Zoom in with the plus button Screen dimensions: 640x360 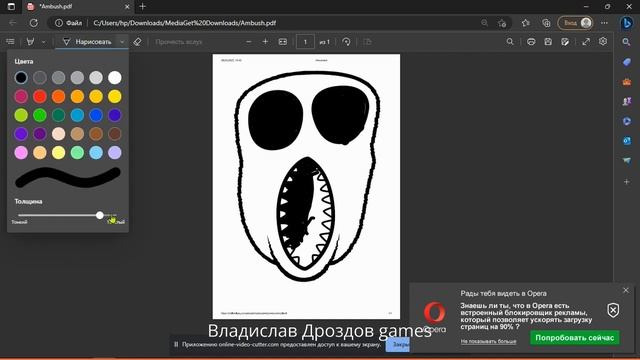point(265,42)
